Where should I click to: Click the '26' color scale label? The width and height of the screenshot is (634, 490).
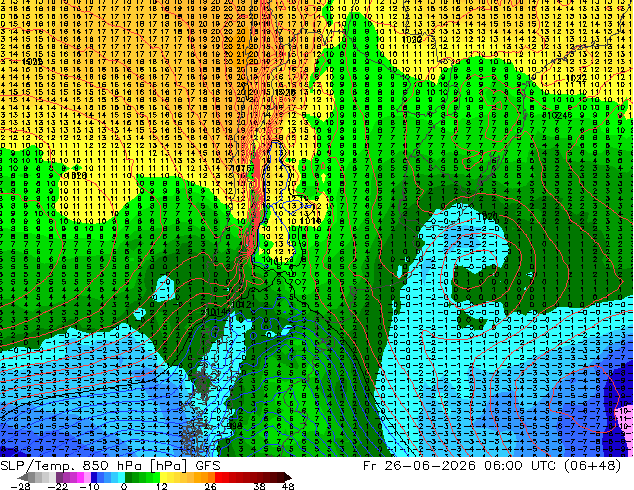tap(210, 486)
